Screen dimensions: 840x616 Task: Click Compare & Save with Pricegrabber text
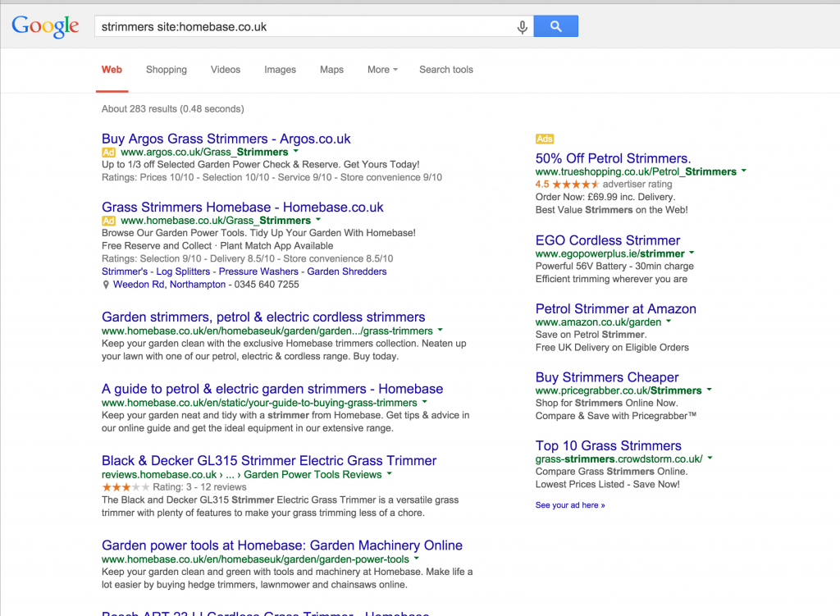pyautogui.click(x=616, y=416)
